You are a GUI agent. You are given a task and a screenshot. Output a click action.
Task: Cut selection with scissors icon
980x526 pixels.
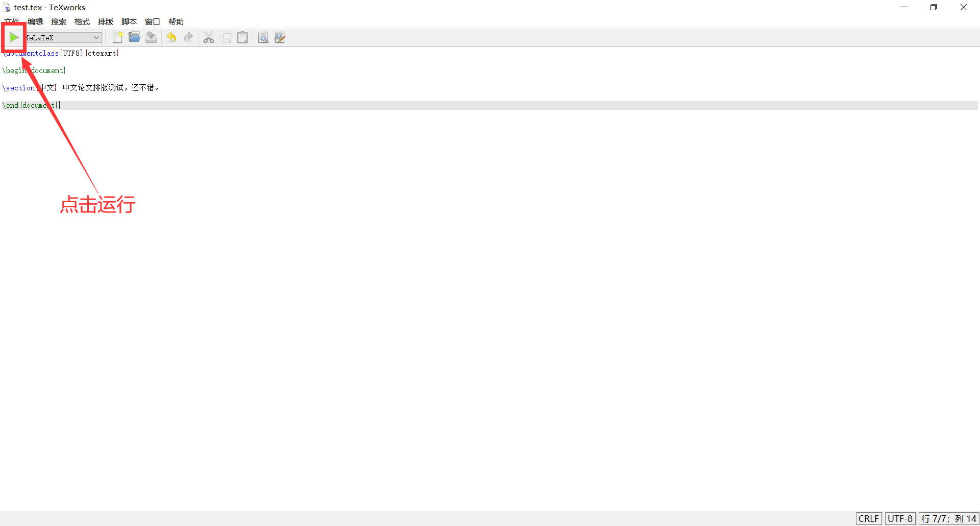point(209,37)
